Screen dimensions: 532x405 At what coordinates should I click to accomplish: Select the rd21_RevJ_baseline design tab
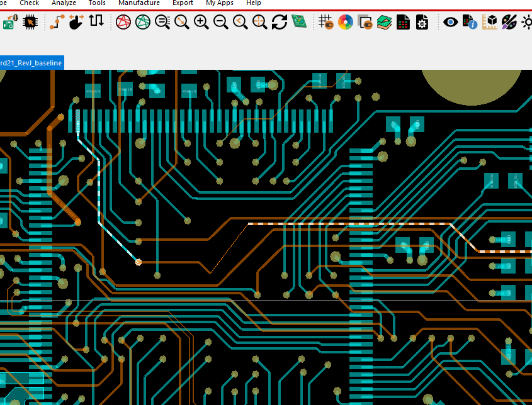tap(31, 63)
